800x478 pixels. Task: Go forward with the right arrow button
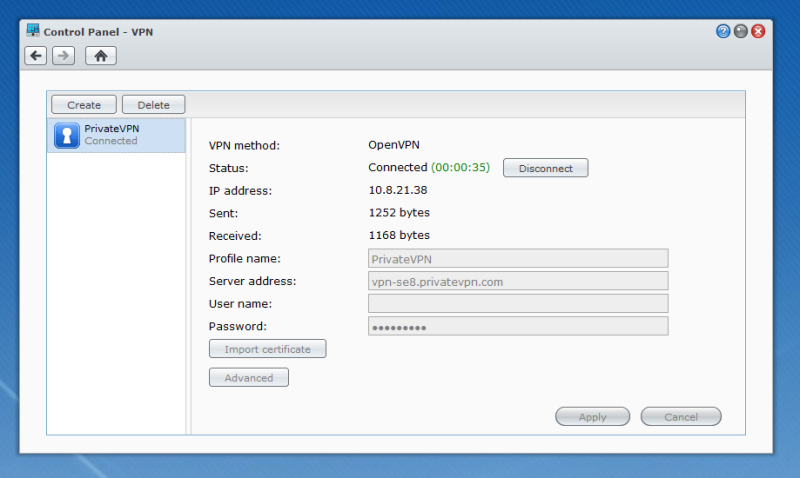[x=63, y=56]
